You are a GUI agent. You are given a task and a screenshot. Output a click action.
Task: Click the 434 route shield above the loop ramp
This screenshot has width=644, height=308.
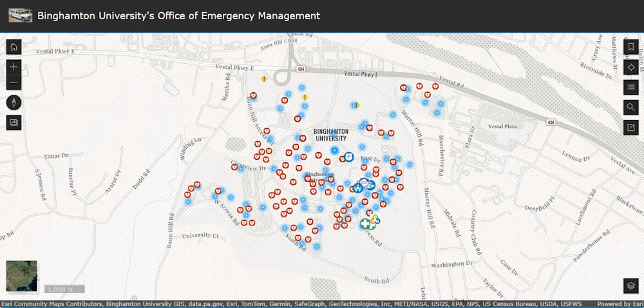pos(299,68)
